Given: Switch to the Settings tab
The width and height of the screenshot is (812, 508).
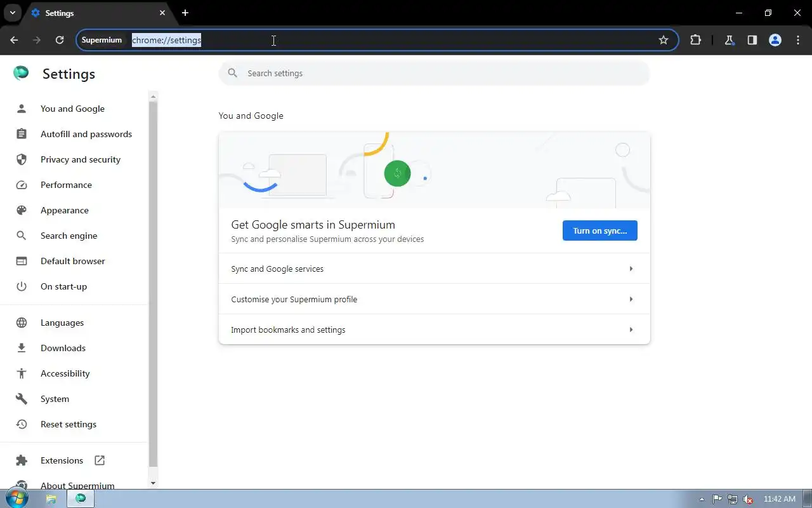Looking at the screenshot, I should [98, 13].
